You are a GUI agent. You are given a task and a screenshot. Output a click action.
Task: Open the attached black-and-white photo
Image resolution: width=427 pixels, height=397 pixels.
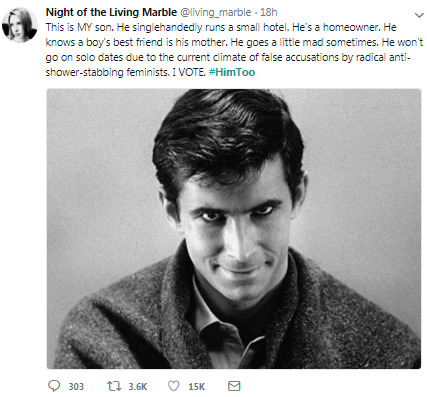[234, 229]
